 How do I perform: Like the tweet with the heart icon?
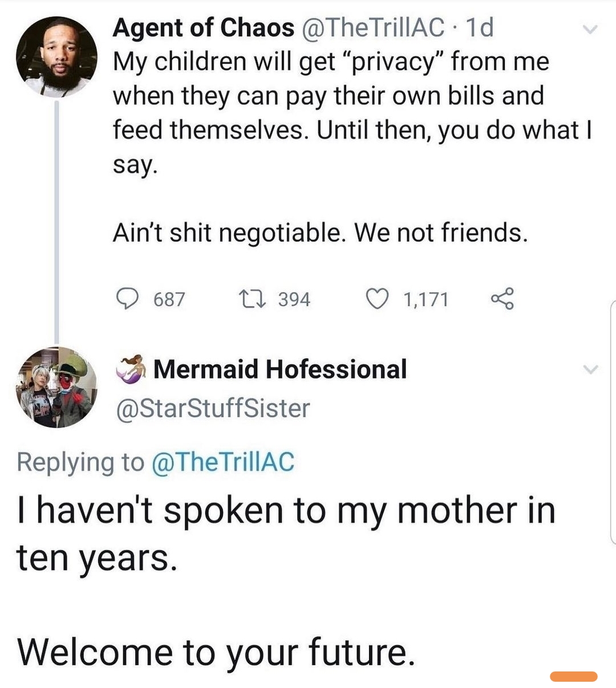pyautogui.click(x=376, y=299)
